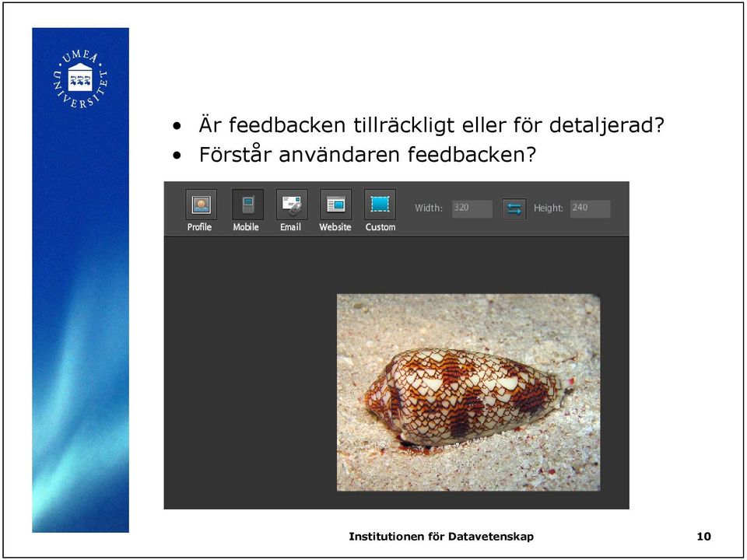Screen dimensions: 747x560
Task: Click the Height input field showing 240
Action: (591, 208)
